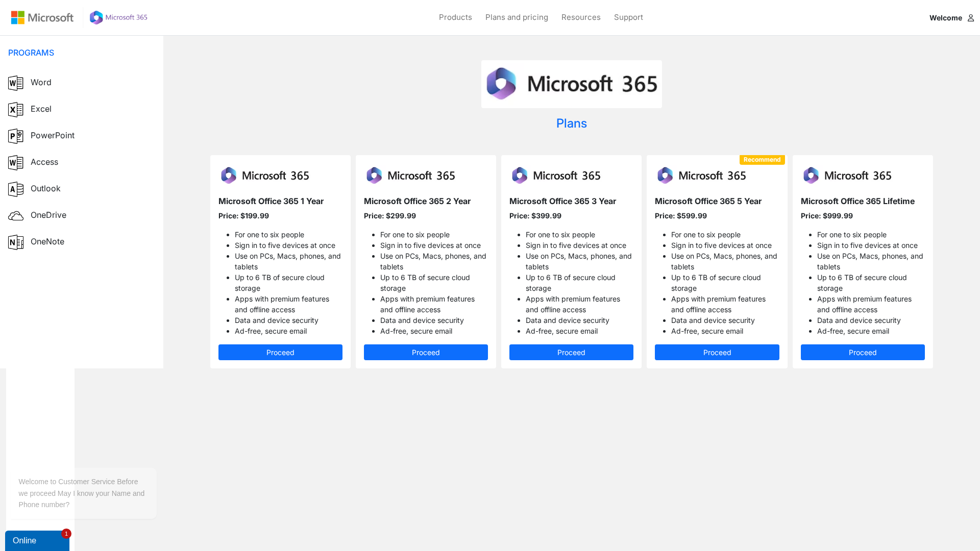The image size is (980, 551).
Task: Click the Microsoft 365 logo on 3 Year card
Action: click(556, 176)
